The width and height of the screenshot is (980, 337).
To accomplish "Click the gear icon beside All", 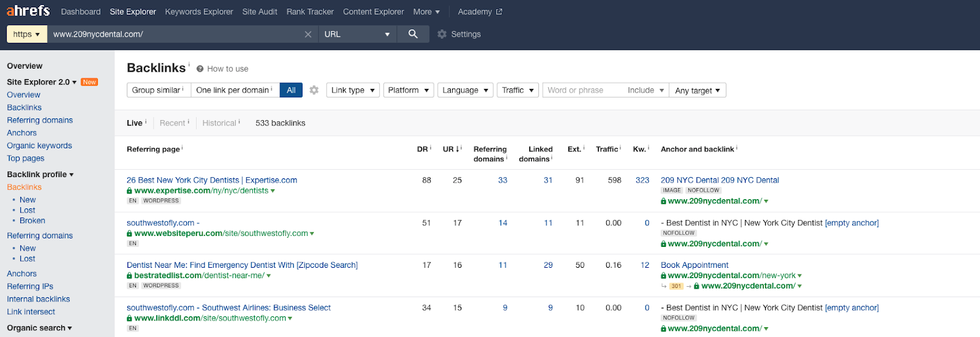I will click(314, 90).
